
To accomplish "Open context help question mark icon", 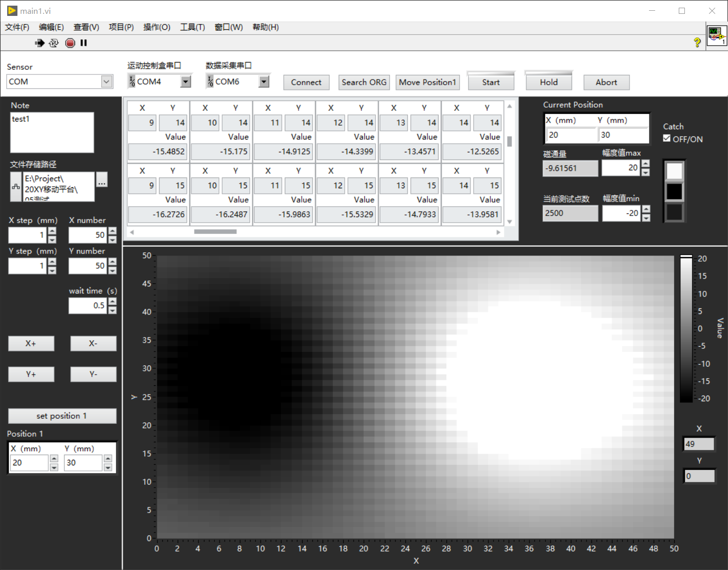I will point(697,43).
